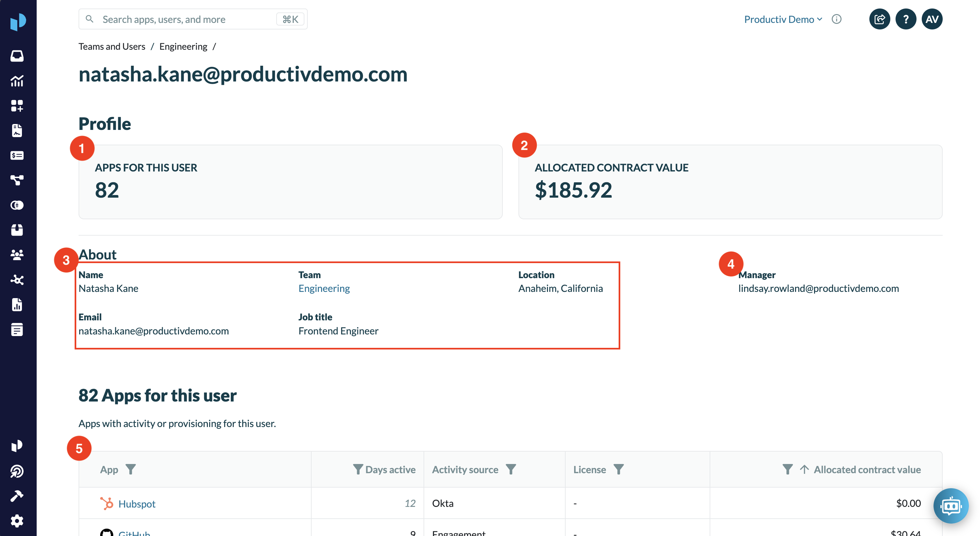Open the Engineering team link in About
Screen dimensions: 980x536
[324, 288]
